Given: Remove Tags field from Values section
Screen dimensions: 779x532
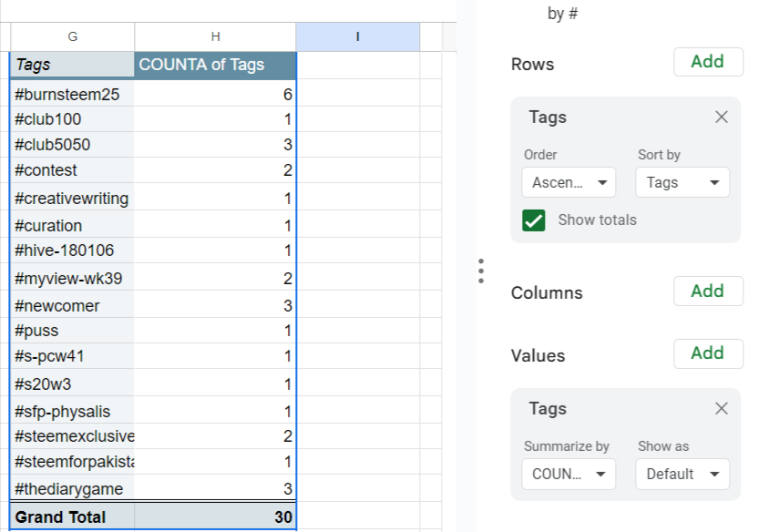Looking at the screenshot, I should 722,408.
